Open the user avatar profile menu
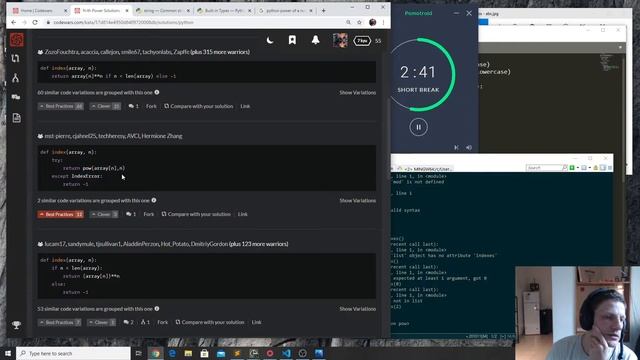 [x=340, y=40]
